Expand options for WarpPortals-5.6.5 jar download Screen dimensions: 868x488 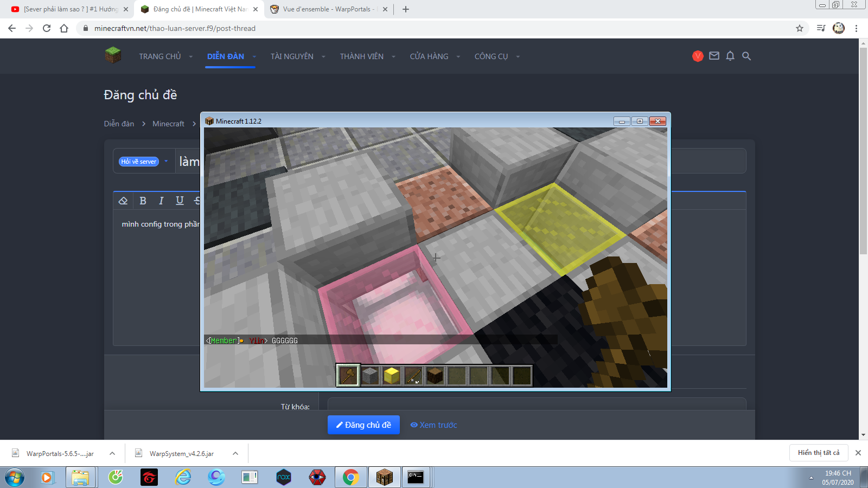coord(112,453)
